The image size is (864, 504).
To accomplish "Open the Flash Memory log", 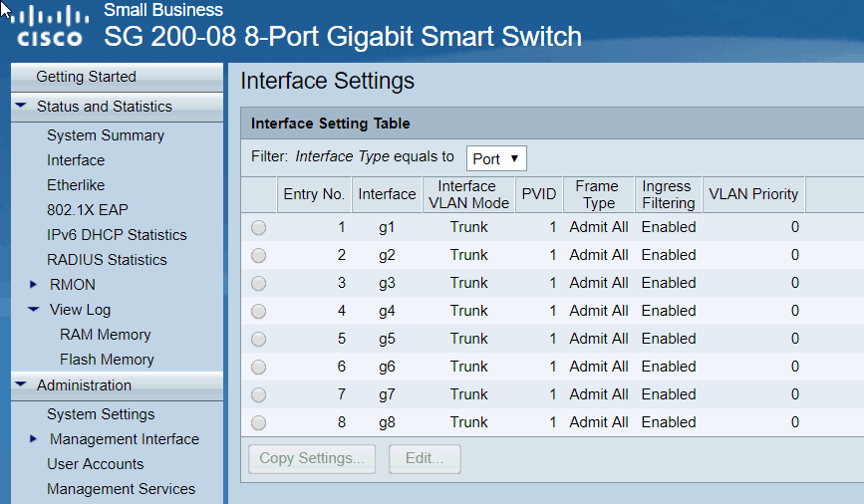I will pos(107,360).
